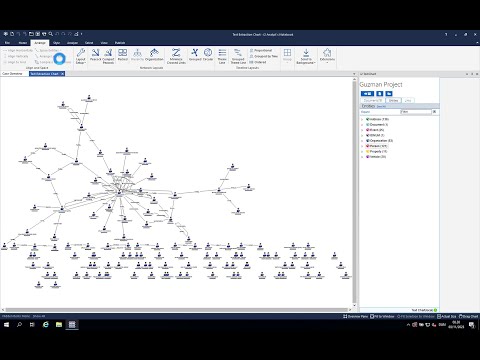This screenshot has width=480, height=360.
Task: Click the search magnifier in quick access toolbar
Action: (x=51, y=34)
